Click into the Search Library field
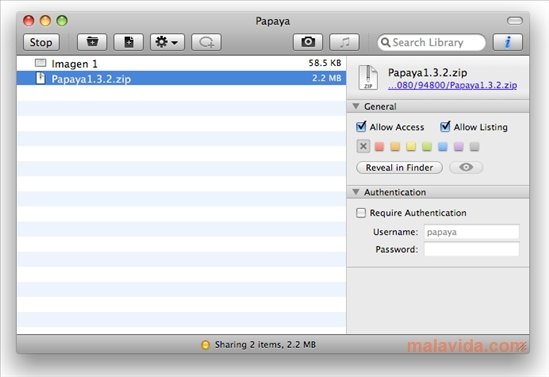The image size is (549, 377). pyautogui.click(x=432, y=42)
